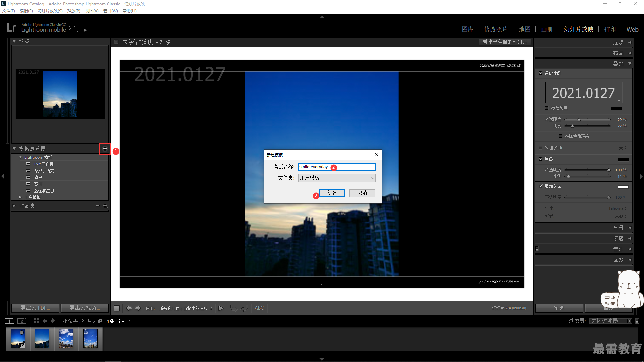The image size is (644, 362).
Task: Click 模板名称 text input field
Action: [337, 167]
